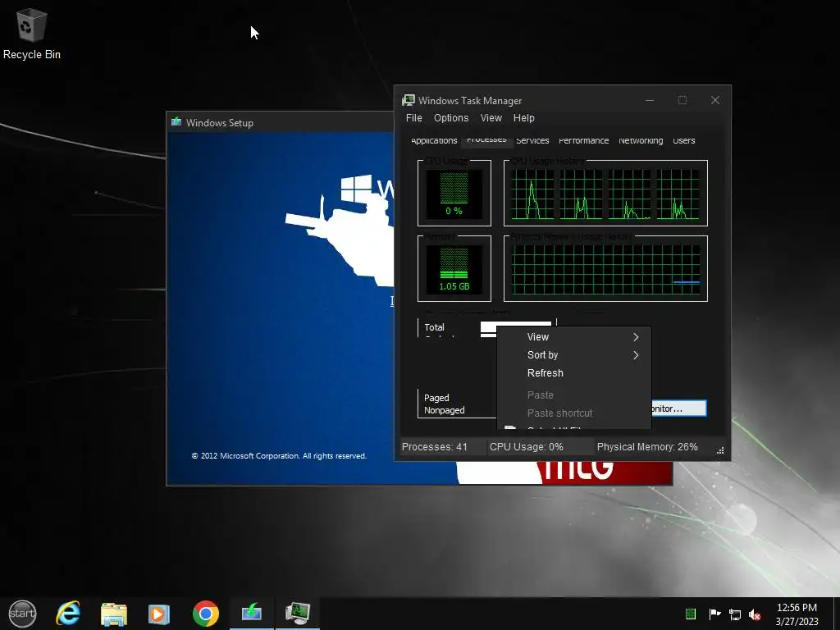
Task: Click the Task Manager title bar icon
Action: point(409,100)
